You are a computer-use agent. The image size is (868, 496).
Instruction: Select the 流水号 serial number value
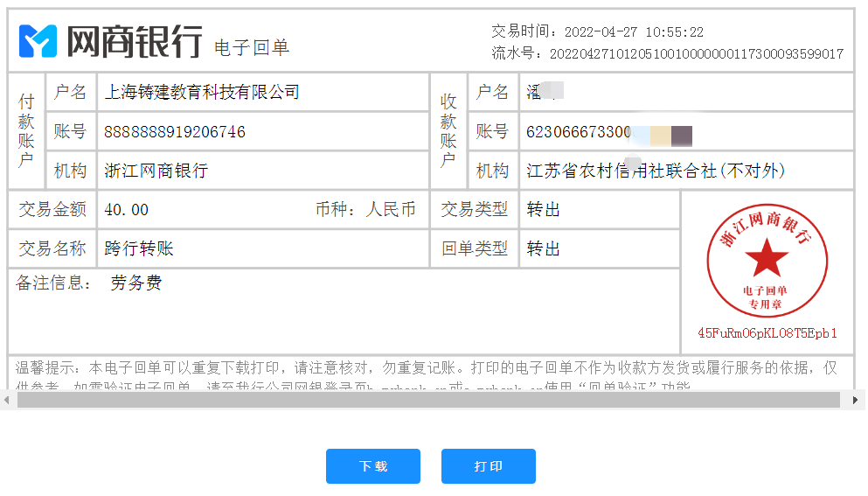(697, 53)
